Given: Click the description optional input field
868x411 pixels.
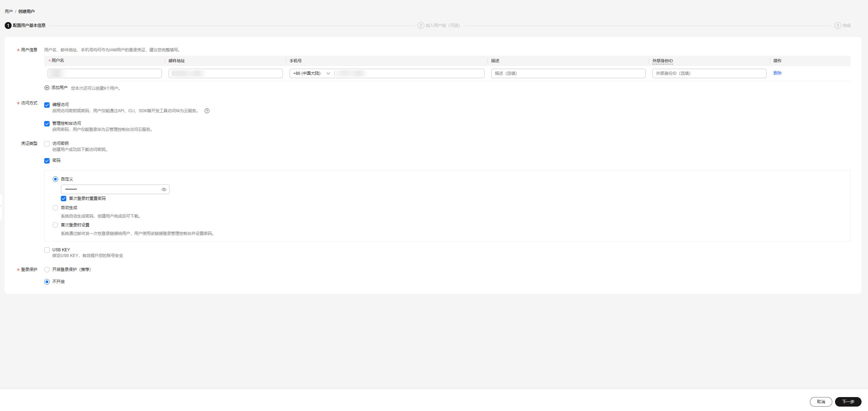Looking at the screenshot, I should tap(568, 73).
